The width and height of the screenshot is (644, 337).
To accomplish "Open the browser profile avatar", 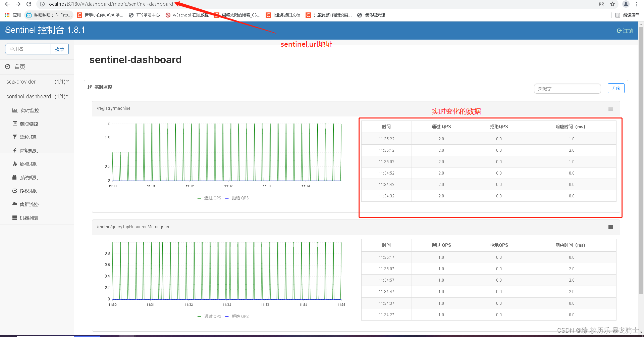I will coord(626,4).
